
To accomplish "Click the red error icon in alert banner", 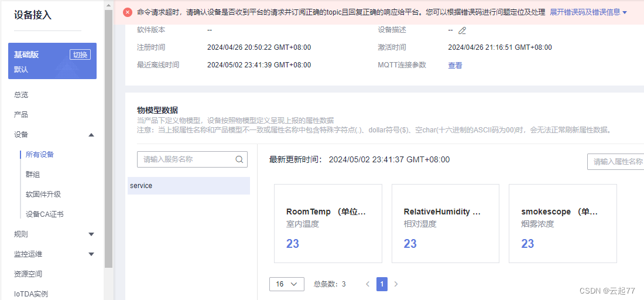I will point(128,12).
